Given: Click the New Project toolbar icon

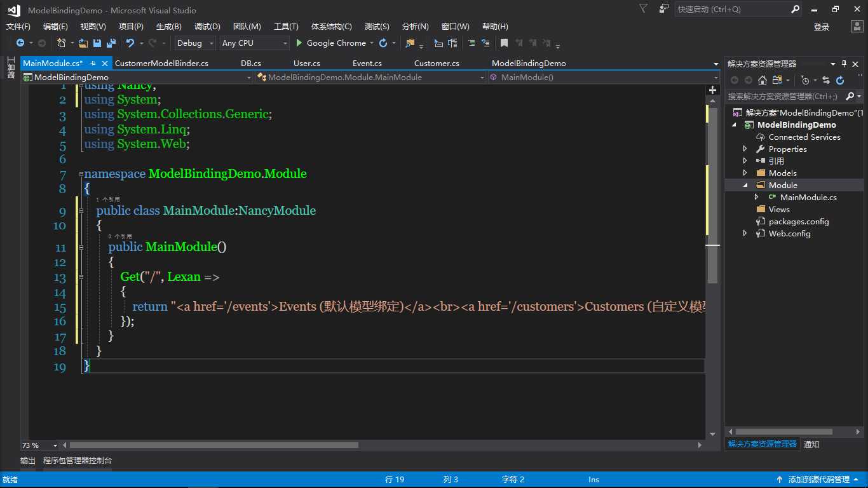Looking at the screenshot, I should pyautogui.click(x=61, y=43).
